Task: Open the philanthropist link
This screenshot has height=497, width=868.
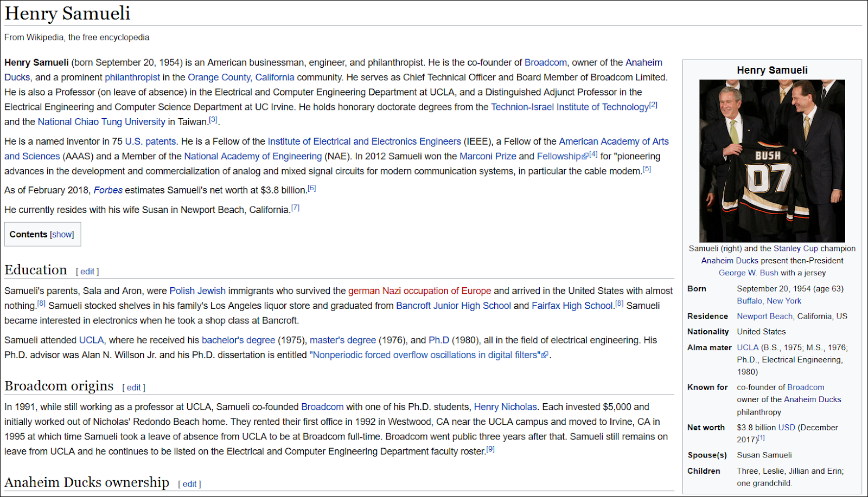Action: point(132,78)
